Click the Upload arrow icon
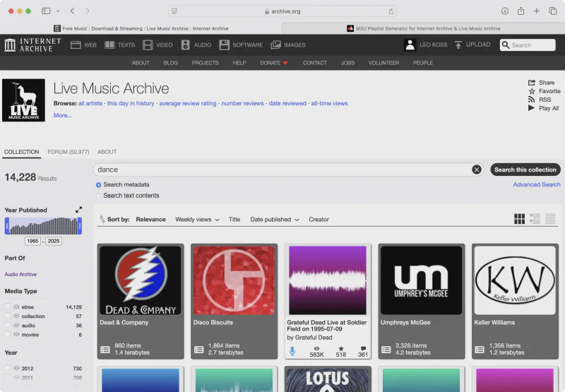Viewport: 565px width, 392px height. tap(458, 45)
